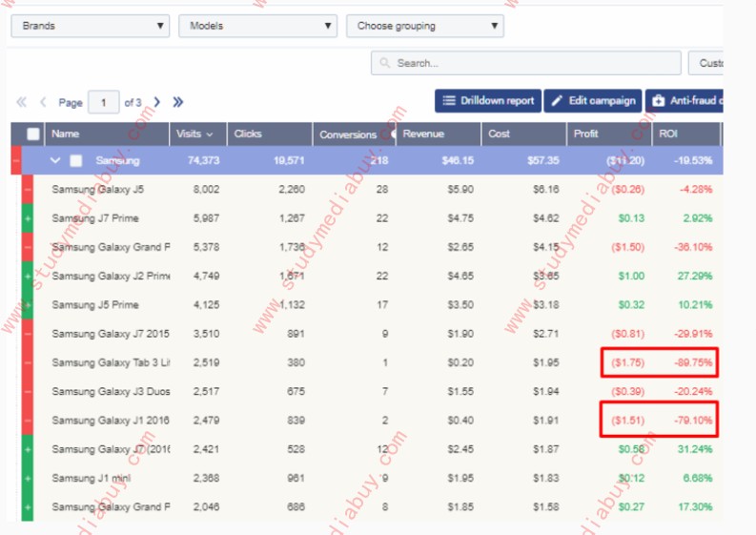
Task: Select the Samsung Galaxy J5 row name
Action: click(x=98, y=190)
